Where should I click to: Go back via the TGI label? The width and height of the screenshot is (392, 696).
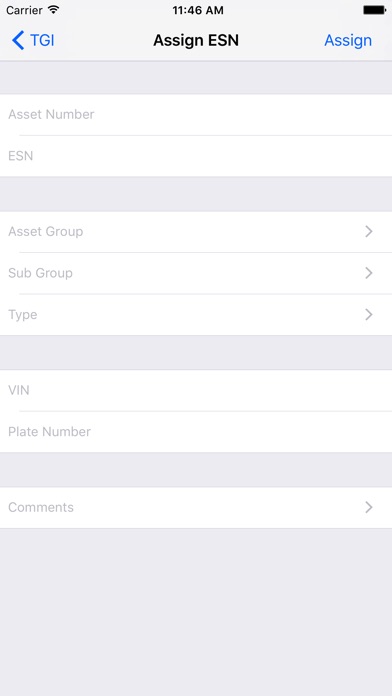[x=42, y=40]
